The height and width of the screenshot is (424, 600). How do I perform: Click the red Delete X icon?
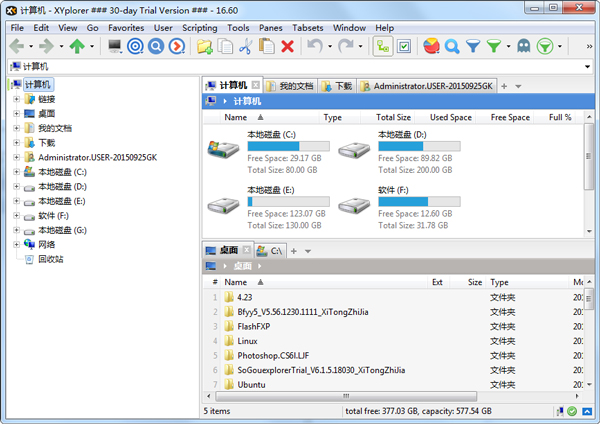(x=287, y=46)
